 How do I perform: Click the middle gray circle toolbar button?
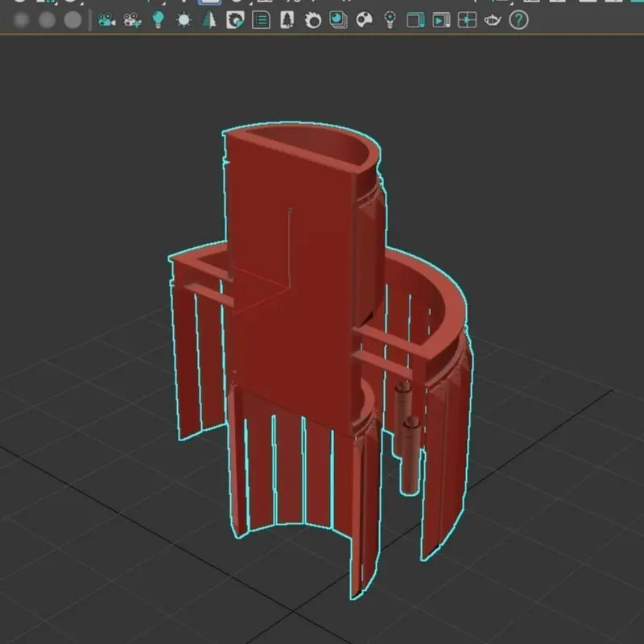tap(47, 19)
